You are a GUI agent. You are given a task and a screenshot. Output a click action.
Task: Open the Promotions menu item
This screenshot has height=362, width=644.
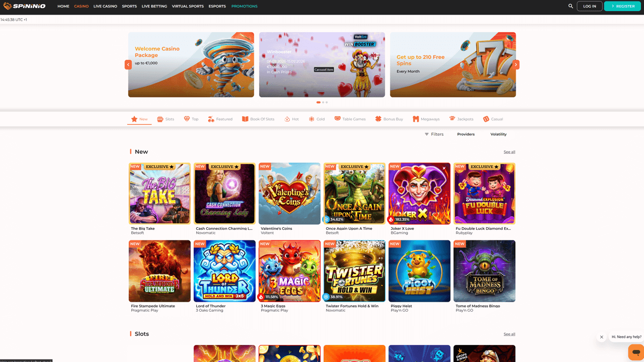tap(245, 7)
